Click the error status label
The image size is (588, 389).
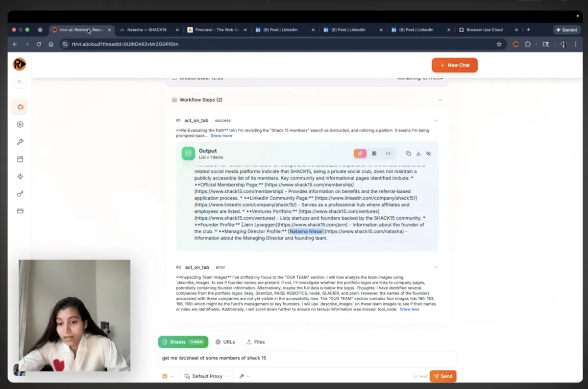(x=220, y=267)
